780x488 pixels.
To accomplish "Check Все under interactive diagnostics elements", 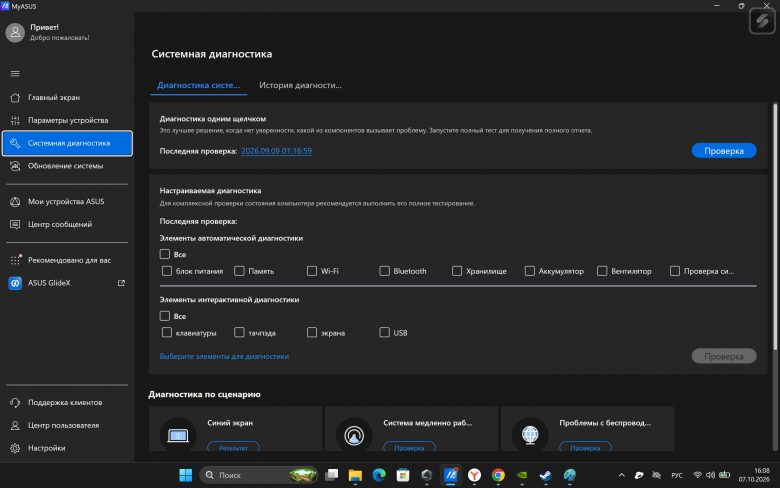I will click(165, 316).
